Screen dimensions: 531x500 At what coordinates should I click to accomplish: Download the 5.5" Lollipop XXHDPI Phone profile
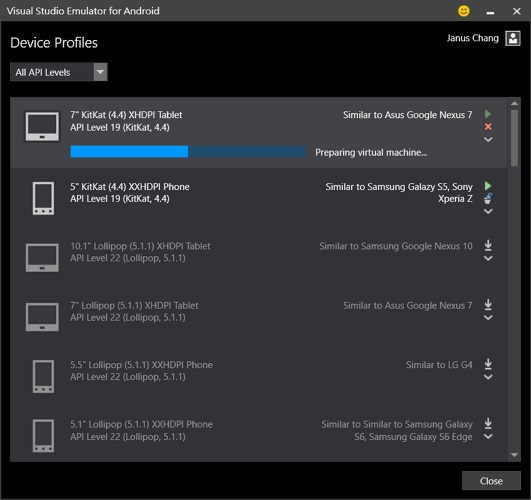488,364
